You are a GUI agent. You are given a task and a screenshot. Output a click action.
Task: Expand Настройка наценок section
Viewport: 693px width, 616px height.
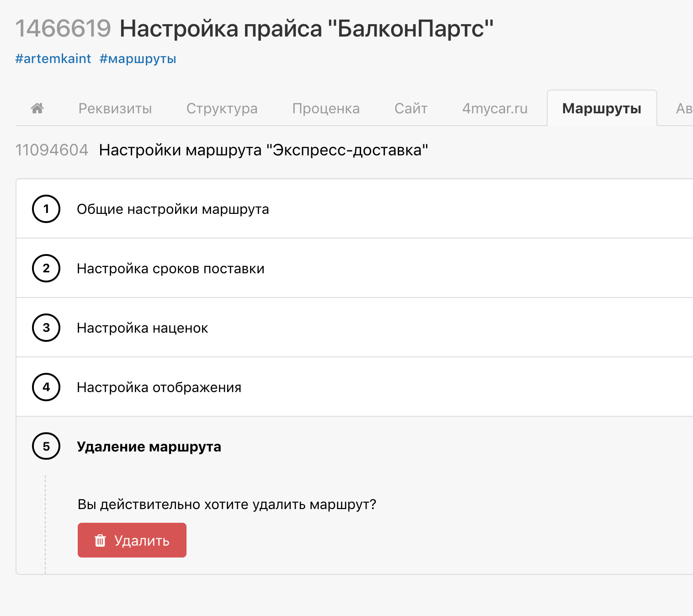pyautogui.click(x=355, y=328)
